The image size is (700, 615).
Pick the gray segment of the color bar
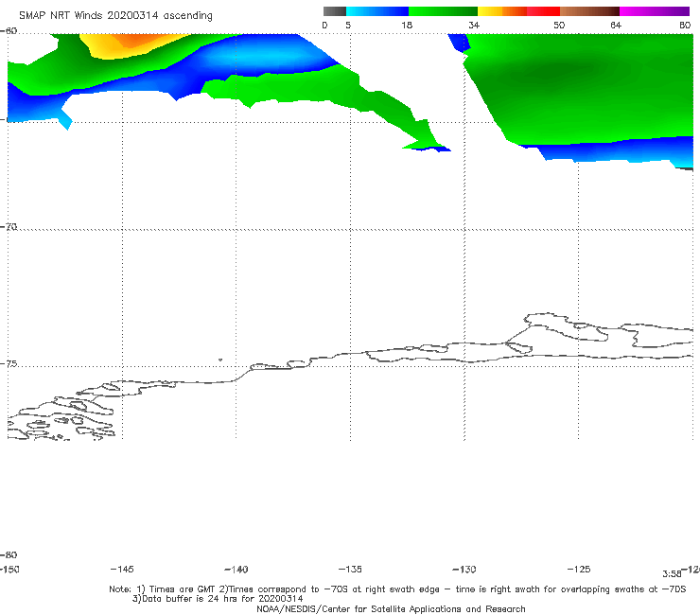[335, 11]
